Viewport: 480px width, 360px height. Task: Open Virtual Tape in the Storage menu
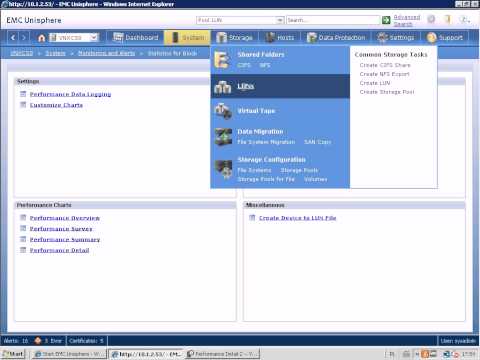coord(256,111)
